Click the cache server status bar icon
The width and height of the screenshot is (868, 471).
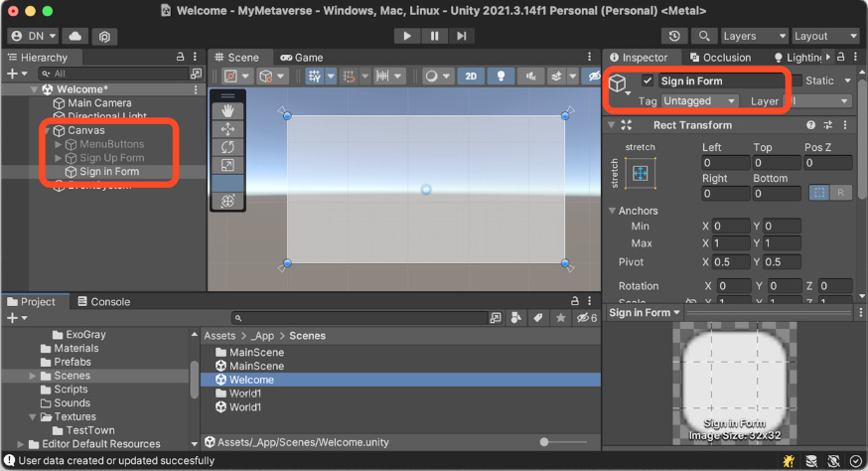811,461
